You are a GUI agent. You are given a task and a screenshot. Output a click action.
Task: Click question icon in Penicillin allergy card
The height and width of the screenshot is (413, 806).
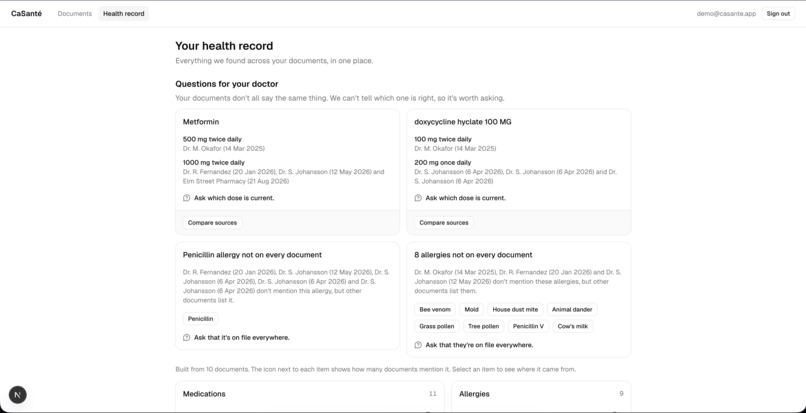point(187,338)
